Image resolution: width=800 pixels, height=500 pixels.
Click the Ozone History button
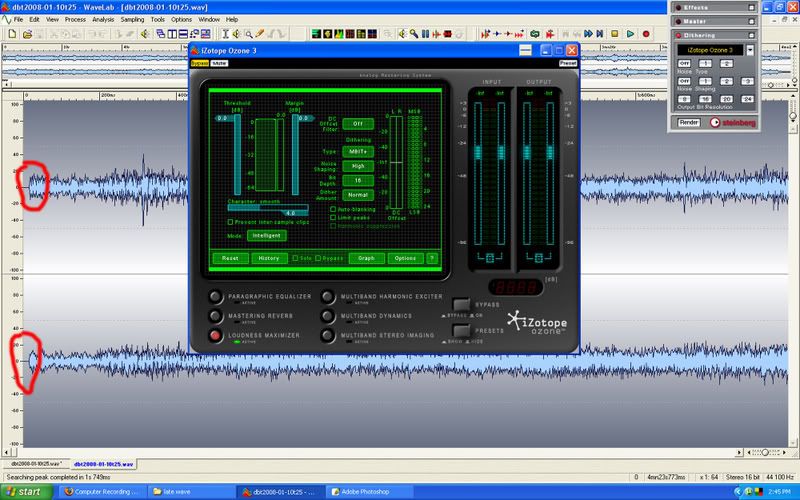(269, 258)
